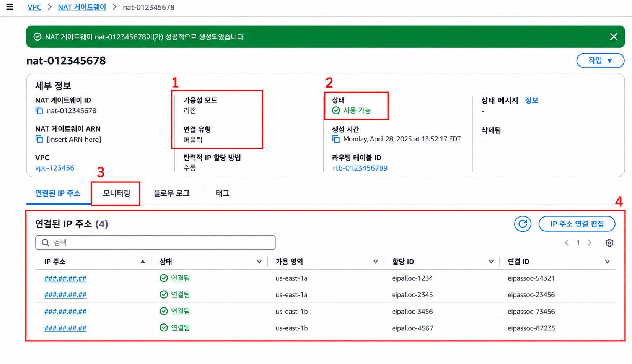Click page number 1 in pagination
632x364 pixels.
(578, 243)
